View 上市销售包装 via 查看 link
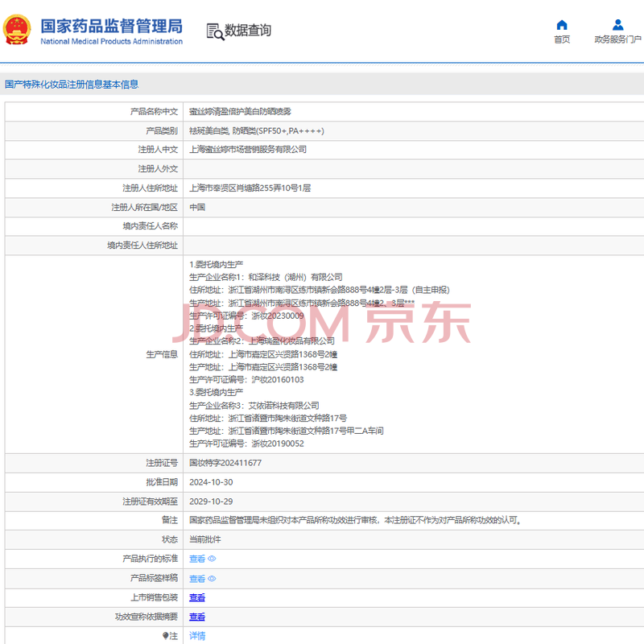The width and height of the screenshot is (644, 644). click(197, 597)
